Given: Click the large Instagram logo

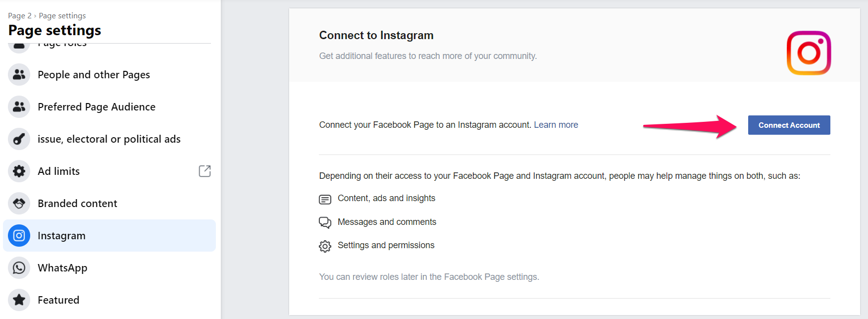Looking at the screenshot, I should click(809, 53).
